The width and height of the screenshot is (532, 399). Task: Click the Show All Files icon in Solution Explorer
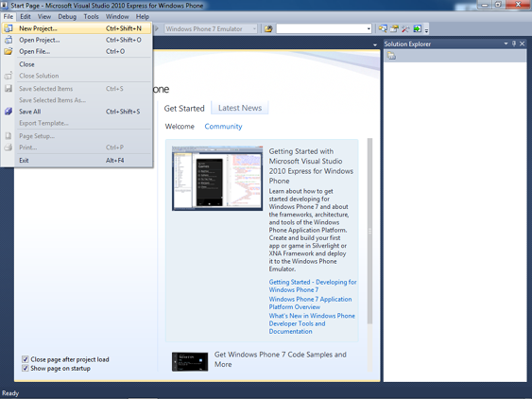[x=391, y=56]
